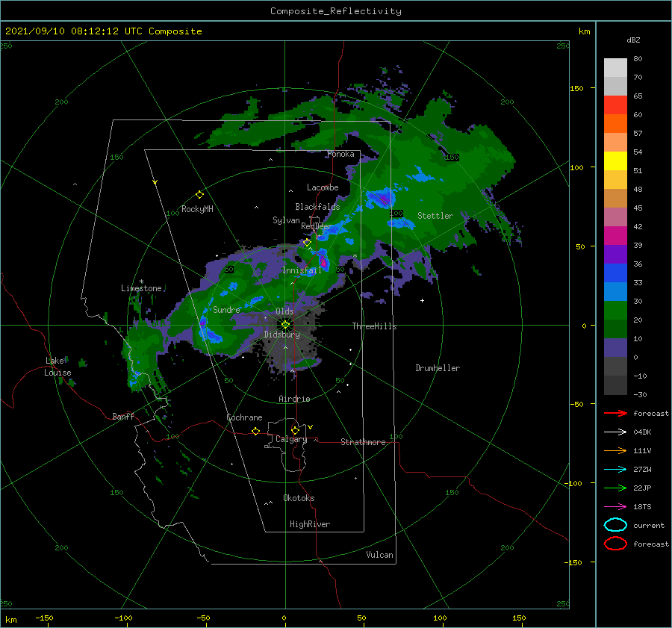Viewport: 672px width, 628px height.
Task: Click the cyan current ellipse icon
Action: pos(615,525)
